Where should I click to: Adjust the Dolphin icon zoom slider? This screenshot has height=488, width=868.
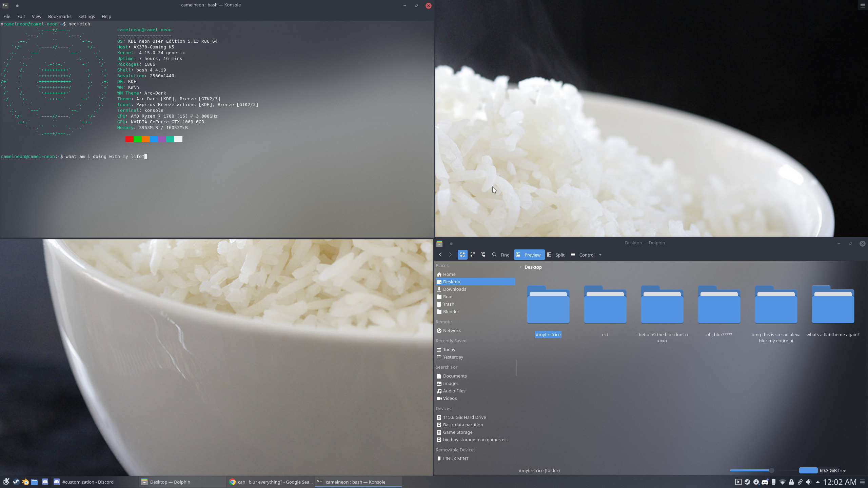pyautogui.click(x=771, y=470)
